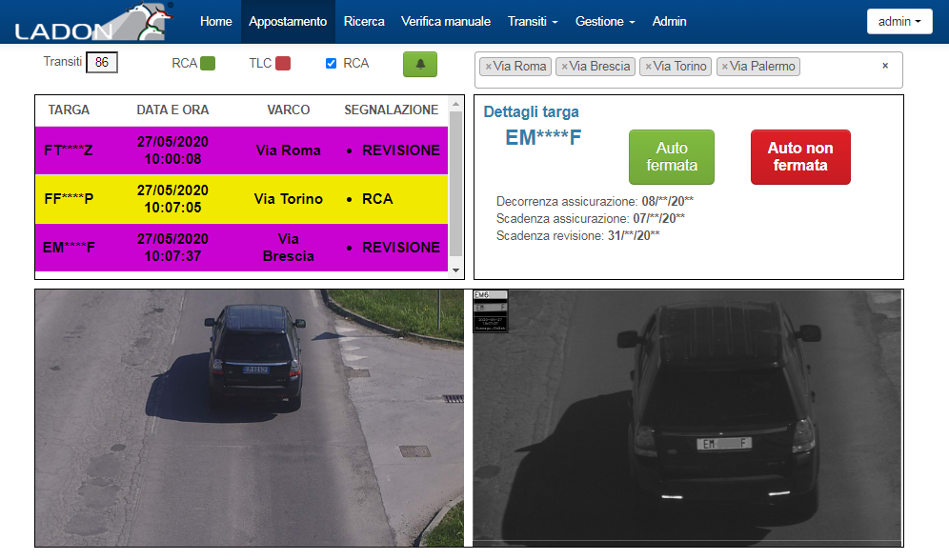949x560 pixels.
Task: Remove the Via Brescia tag
Action: click(564, 67)
